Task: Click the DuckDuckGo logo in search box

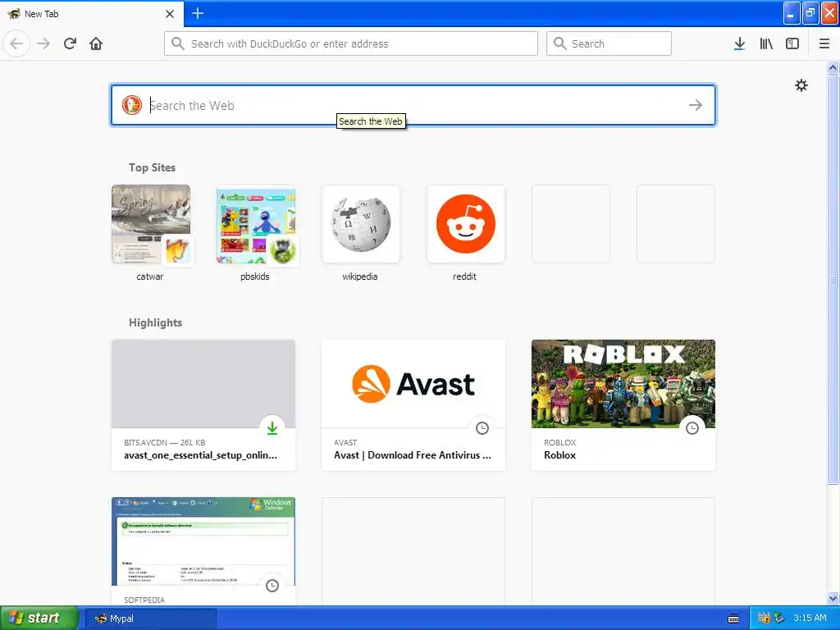Action: click(x=132, y=105)
